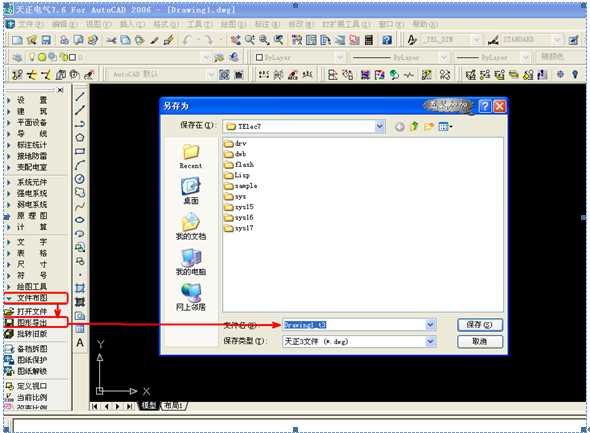Click next-layout arrow beside model tab
The image size is (590, 433).
tap(118, 406)
